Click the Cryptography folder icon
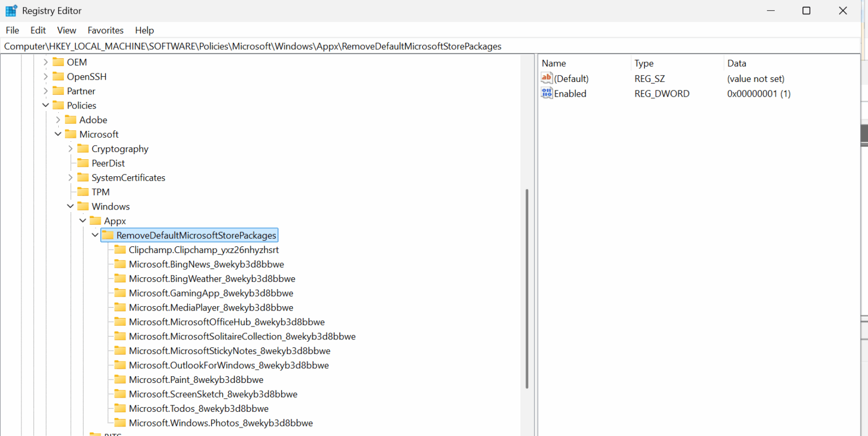 coord(83,148)
